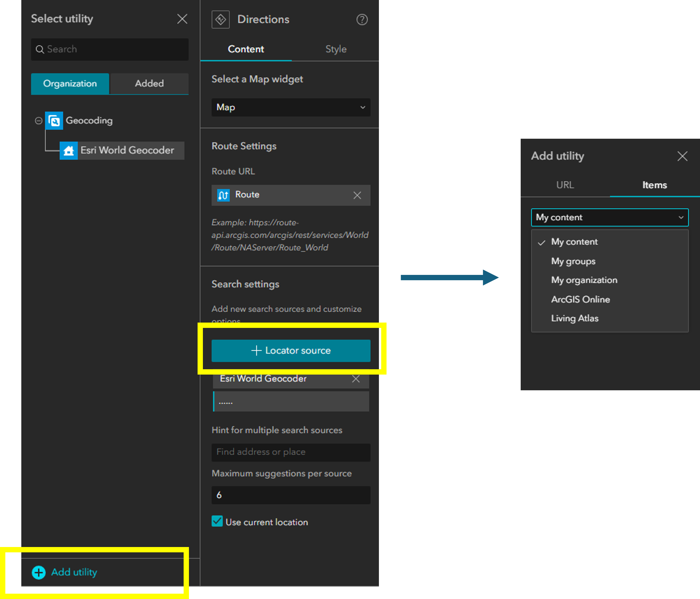The image size is (700, 599).
Task: Click the Locator source button
Action: pyautogui.click(x=291, y=350)
